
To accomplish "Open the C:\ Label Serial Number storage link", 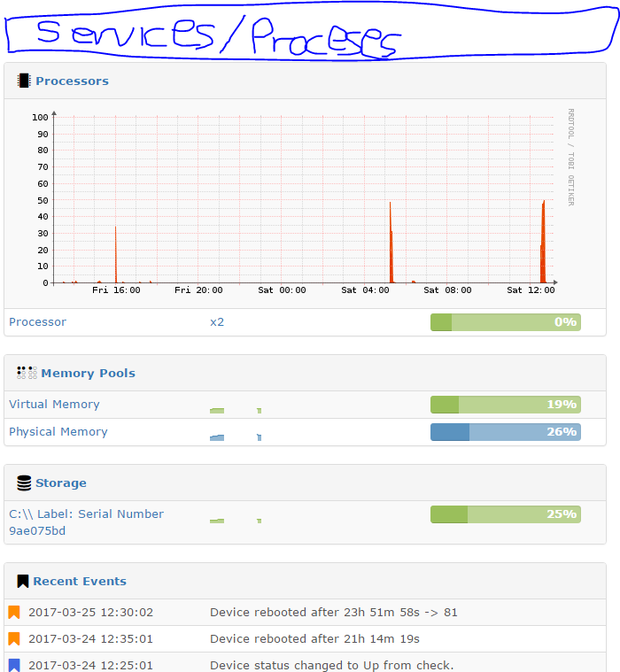I will [86, 521].
